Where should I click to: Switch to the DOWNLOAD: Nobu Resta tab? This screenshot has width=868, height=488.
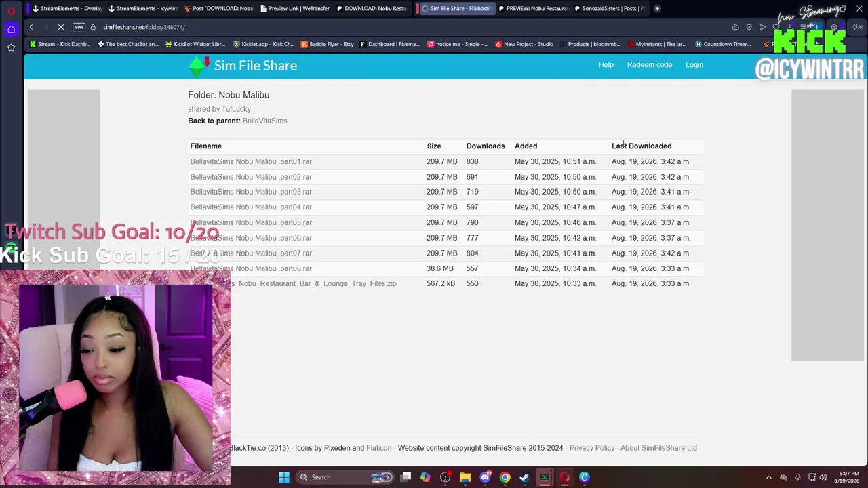pyautogui.click(x=370, y=9)
